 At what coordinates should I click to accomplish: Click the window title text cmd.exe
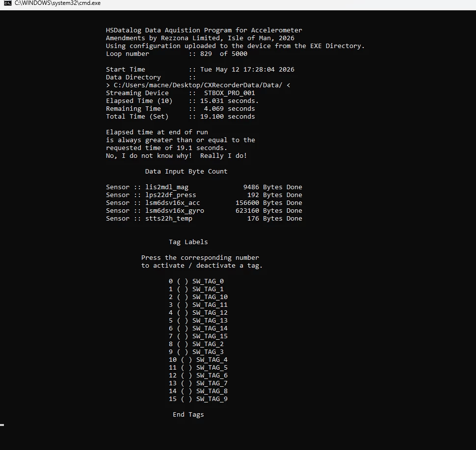57,3
